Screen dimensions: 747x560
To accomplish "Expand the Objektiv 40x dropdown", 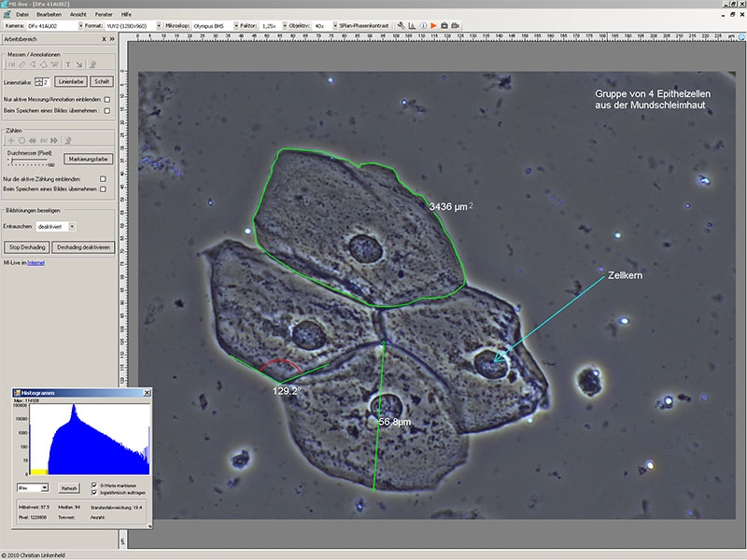I will click(x=334, y=25).
